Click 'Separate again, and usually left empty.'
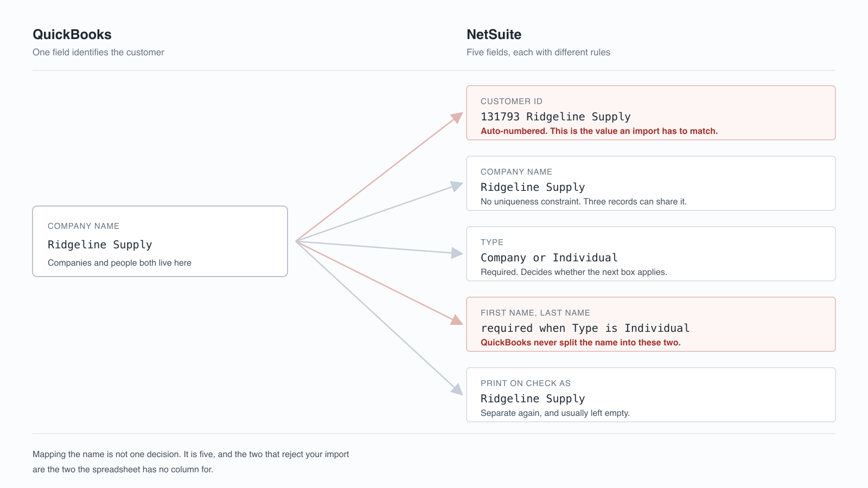 click(555, 413)
